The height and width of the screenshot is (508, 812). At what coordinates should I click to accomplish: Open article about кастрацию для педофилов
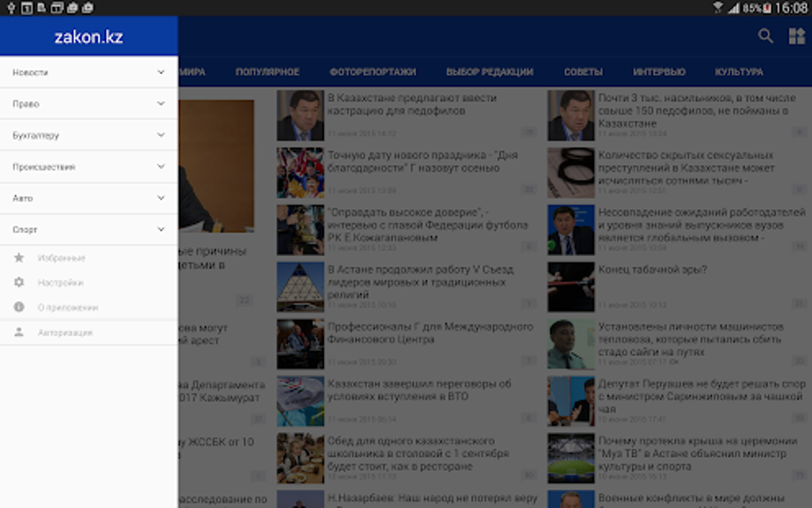412,104
